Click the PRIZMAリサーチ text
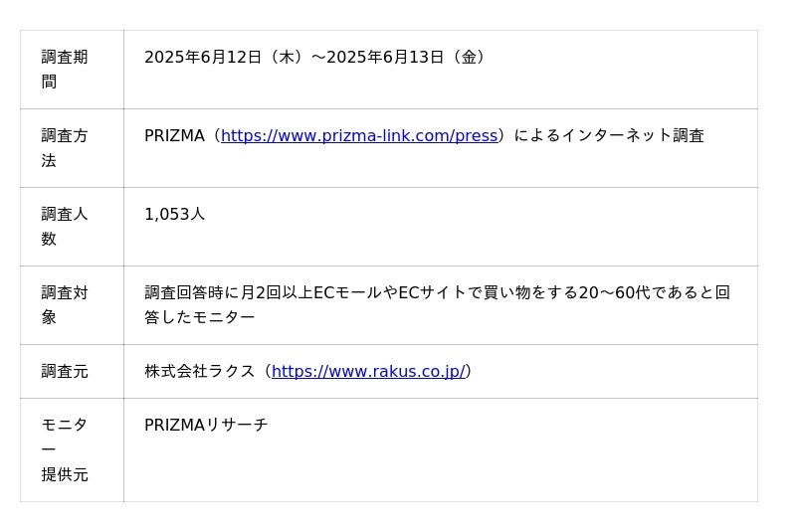This screenshot has width=796, height=532. pyautogui.click(x=206, y=426)
